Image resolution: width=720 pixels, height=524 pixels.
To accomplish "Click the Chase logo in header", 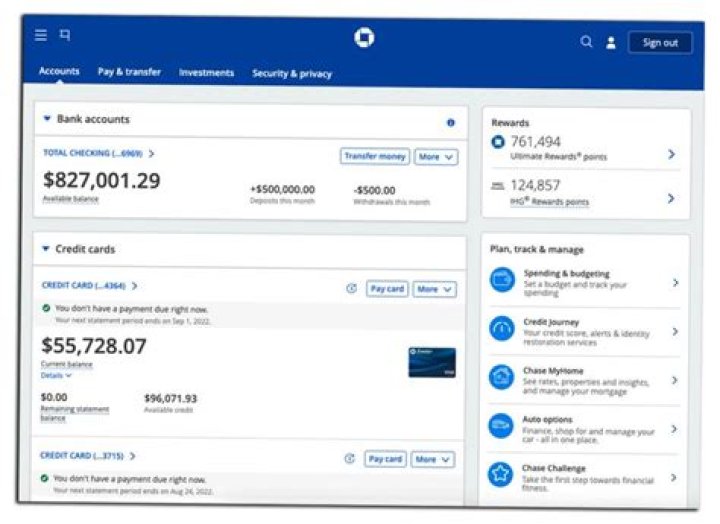I will (x=364, y=38).
